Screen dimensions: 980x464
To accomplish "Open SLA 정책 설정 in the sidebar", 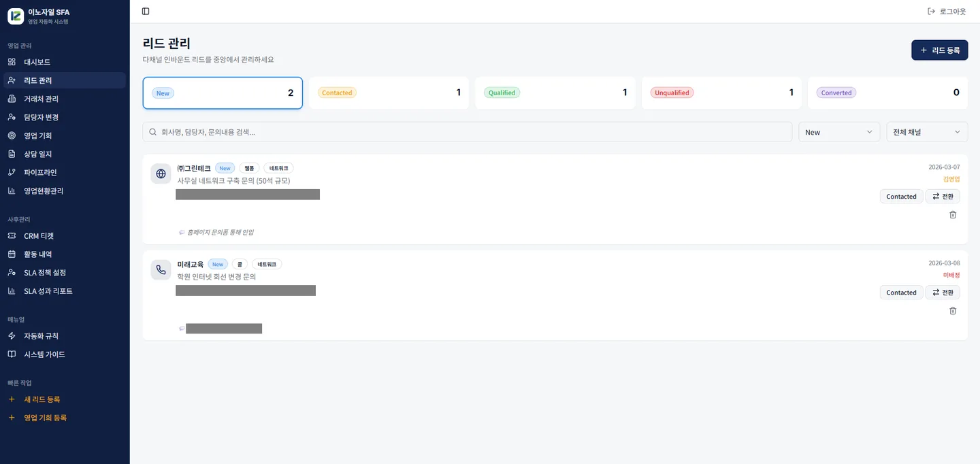I will click(65, 273).
